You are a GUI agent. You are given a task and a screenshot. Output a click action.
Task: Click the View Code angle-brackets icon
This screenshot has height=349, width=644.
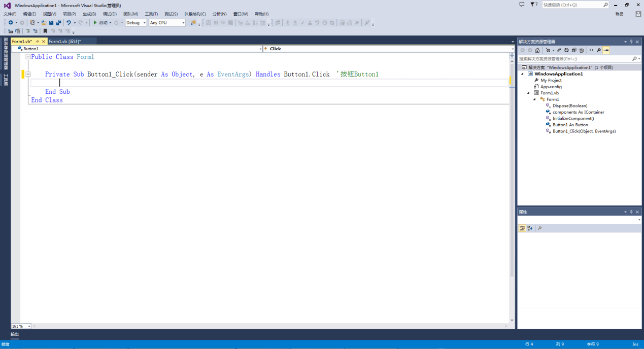591,50
